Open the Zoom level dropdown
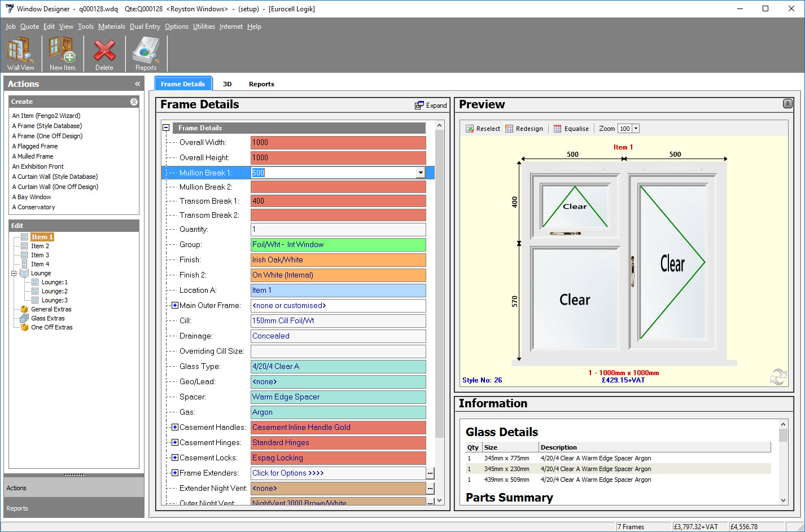The width and height of the screenshot is (805, 532). point(636,129)
